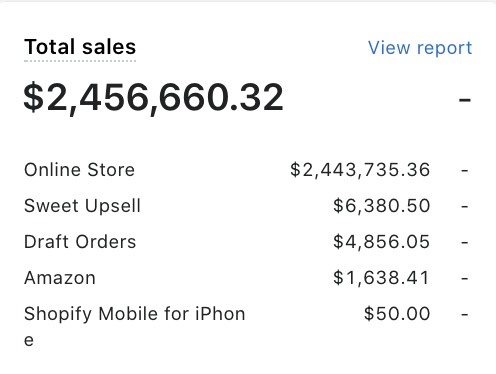
Task: Click the $1,638.41 Amazon amount
Action: tap(381, 278)
